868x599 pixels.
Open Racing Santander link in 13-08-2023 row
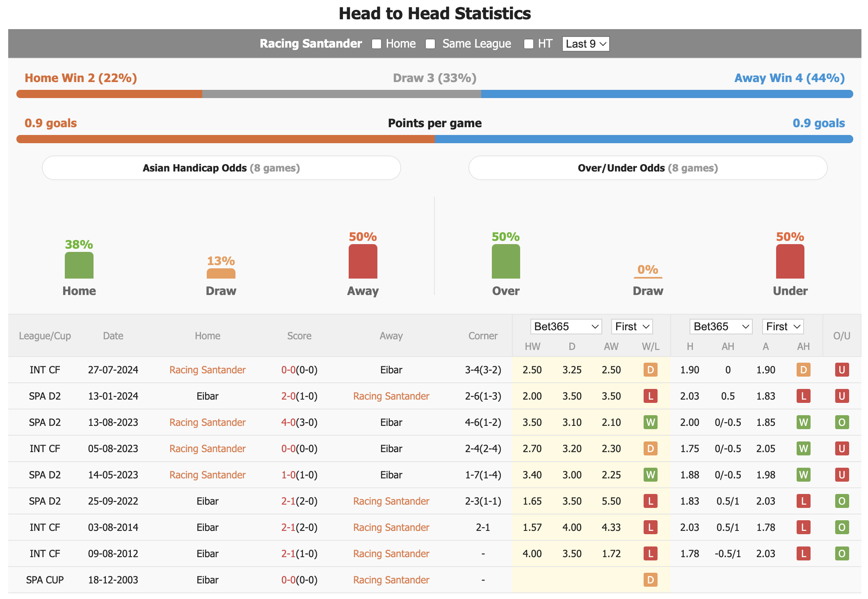208,422
